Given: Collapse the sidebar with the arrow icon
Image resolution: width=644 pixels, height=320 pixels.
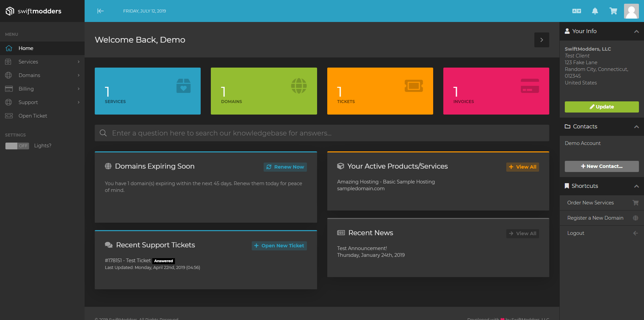Looking at the screenshot, I should pos(100,11).
